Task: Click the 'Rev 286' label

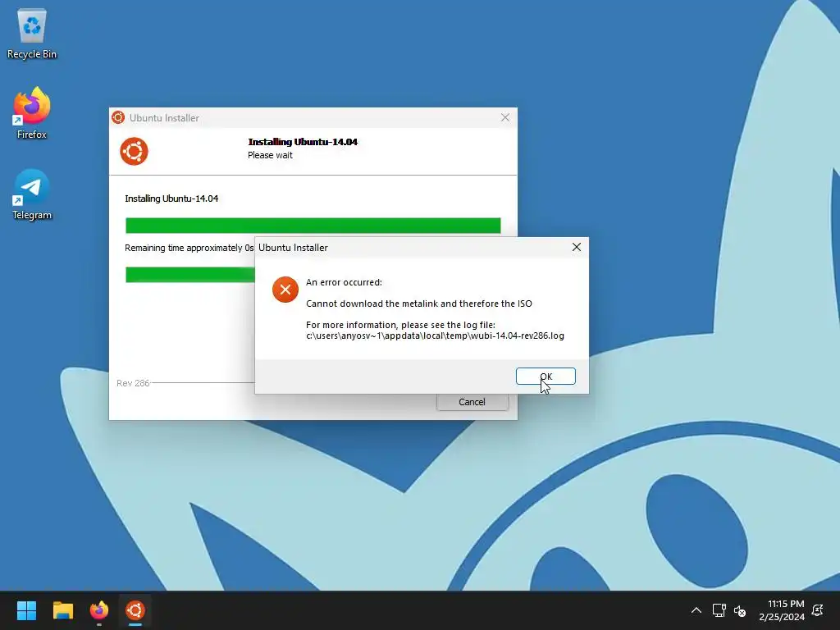Action: [x=133, y=383]
